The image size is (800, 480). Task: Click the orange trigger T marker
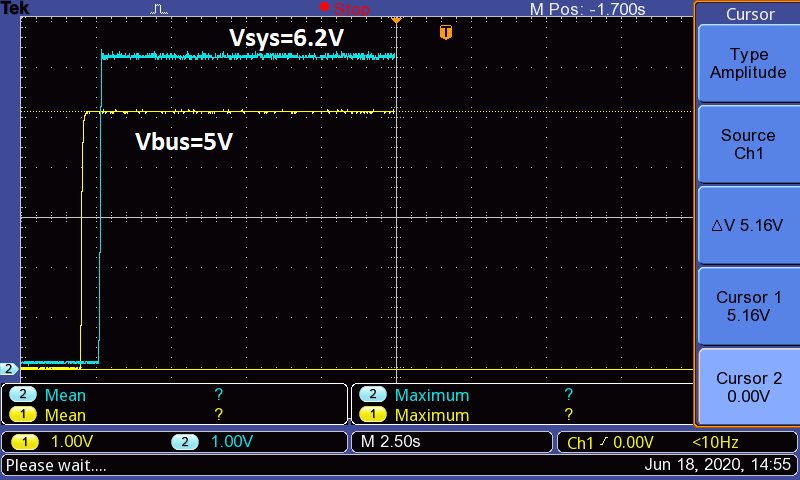tap(446, 32)
